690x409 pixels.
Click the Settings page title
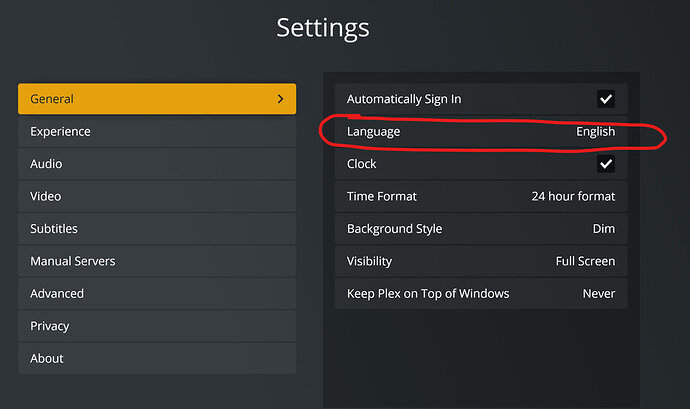(x=322, y=27)
